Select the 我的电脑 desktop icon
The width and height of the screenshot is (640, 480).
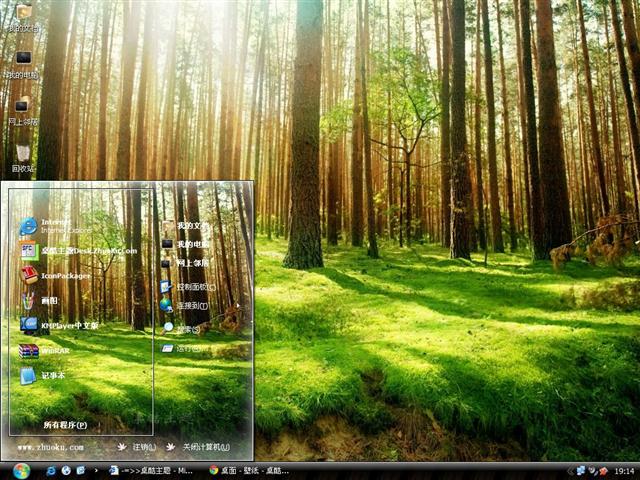tap(22, 65)
